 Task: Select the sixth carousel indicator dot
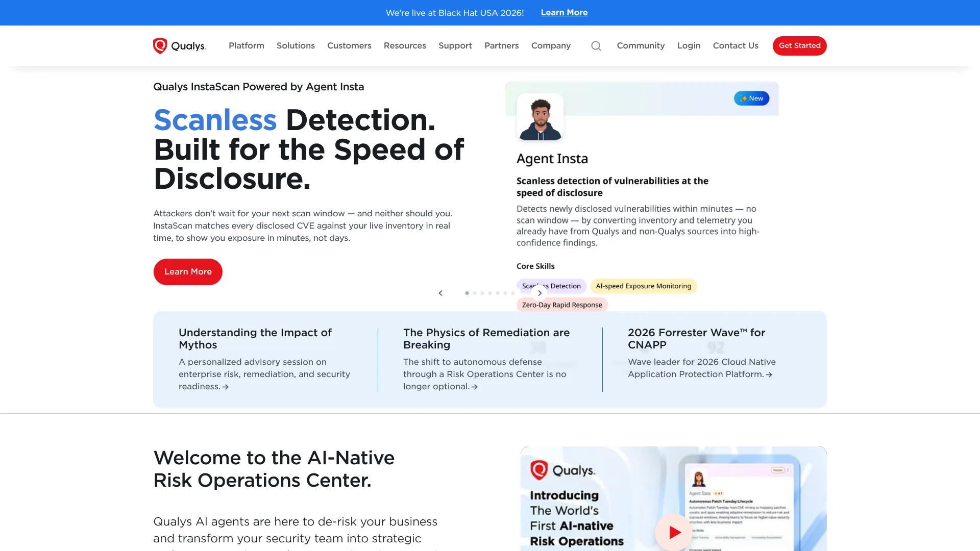[x=505, y=293]
